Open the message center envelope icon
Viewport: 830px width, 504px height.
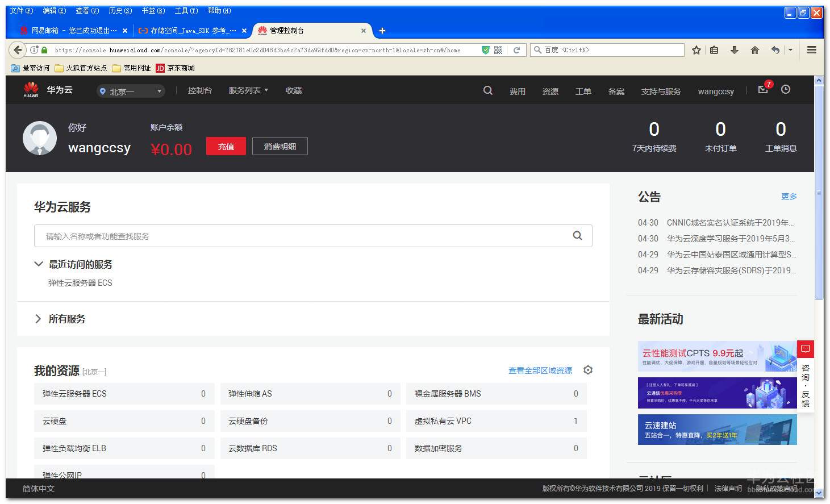(x=763, y=90)
